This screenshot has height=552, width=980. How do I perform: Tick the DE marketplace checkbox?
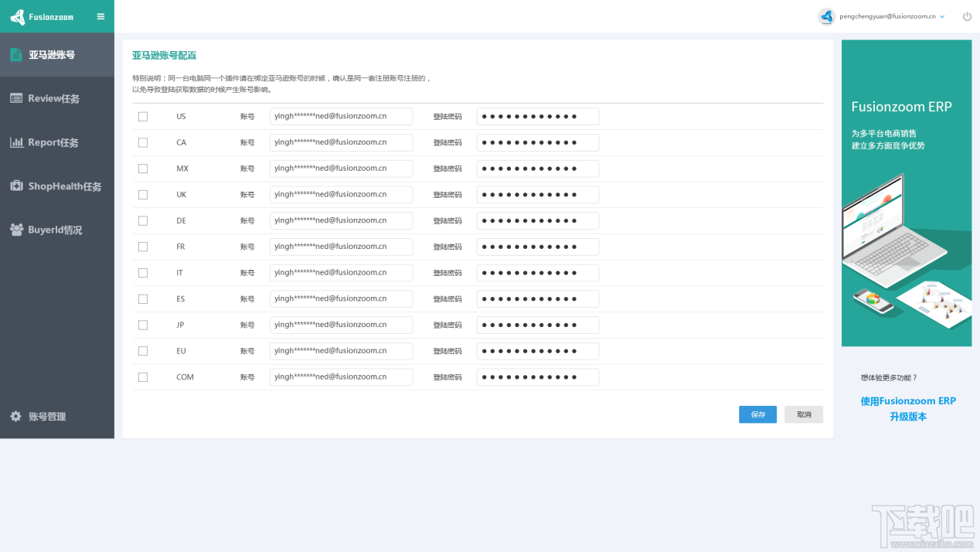pos(143,220)
